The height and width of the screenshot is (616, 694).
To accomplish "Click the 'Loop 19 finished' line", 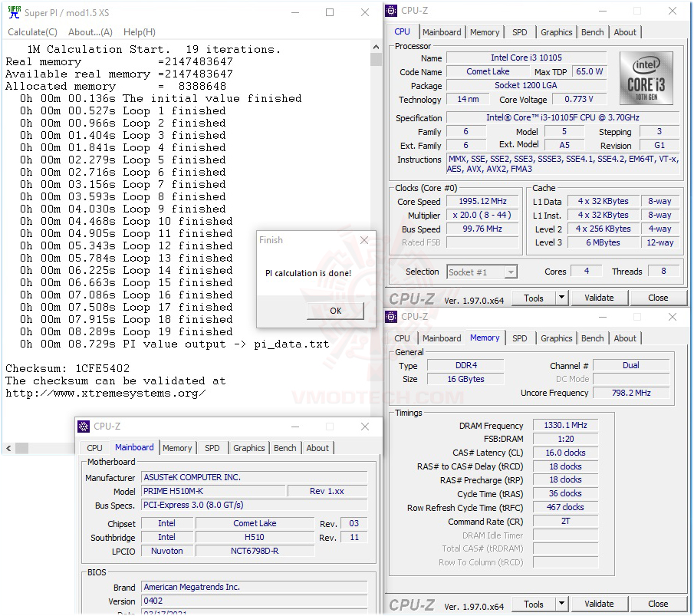I will click(177, 331).
